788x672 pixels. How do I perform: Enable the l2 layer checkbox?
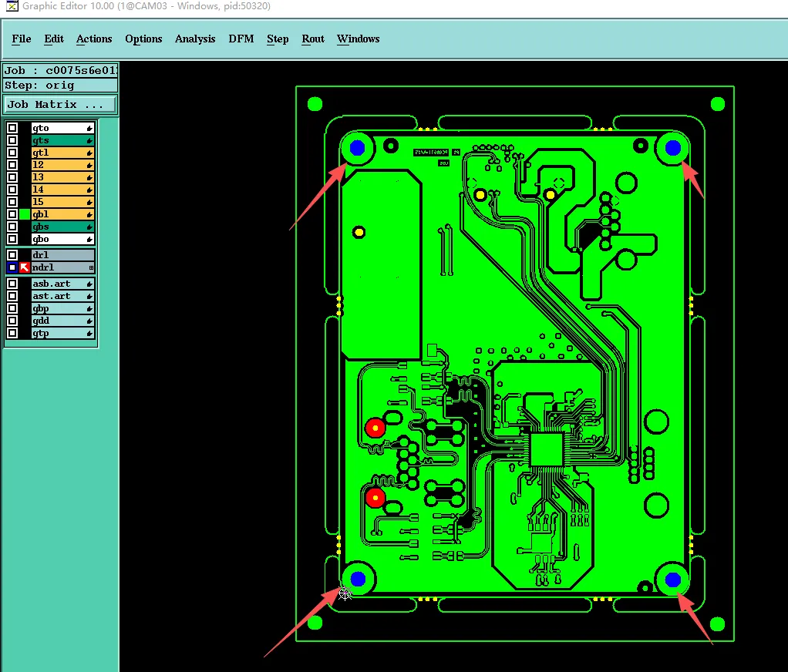[x=12, y=165]
